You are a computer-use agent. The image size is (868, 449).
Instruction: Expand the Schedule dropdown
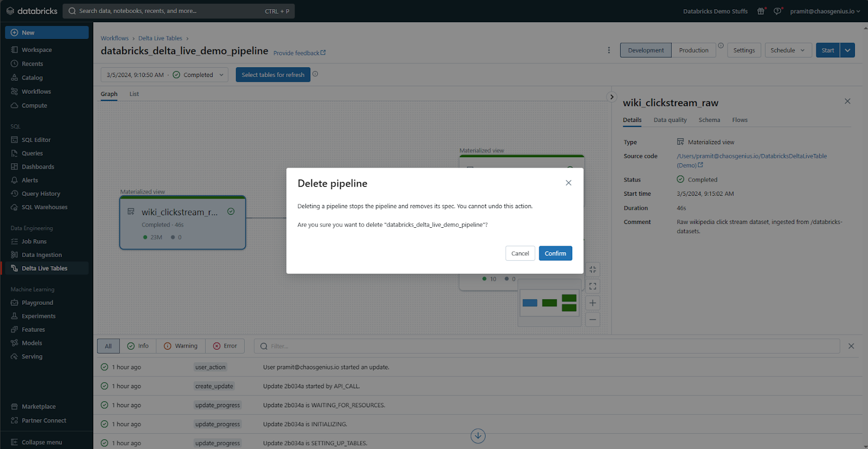pos(788,50)
